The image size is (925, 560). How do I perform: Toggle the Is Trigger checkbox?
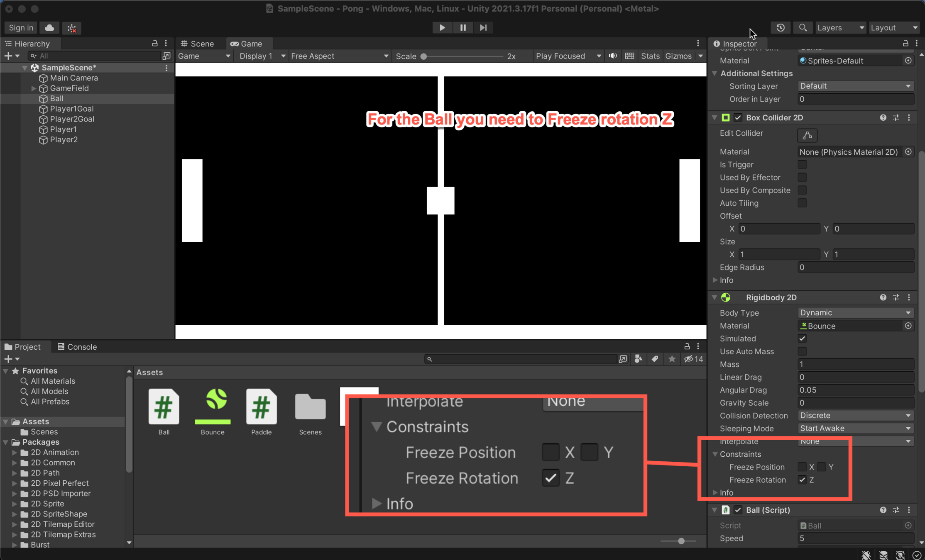[802, 165]
